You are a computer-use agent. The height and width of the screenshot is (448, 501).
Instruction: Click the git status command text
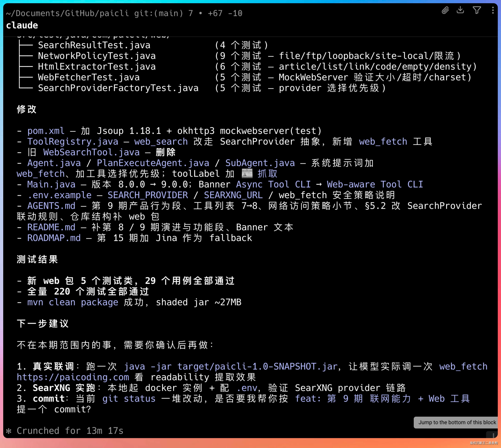[x=129, y=398]
